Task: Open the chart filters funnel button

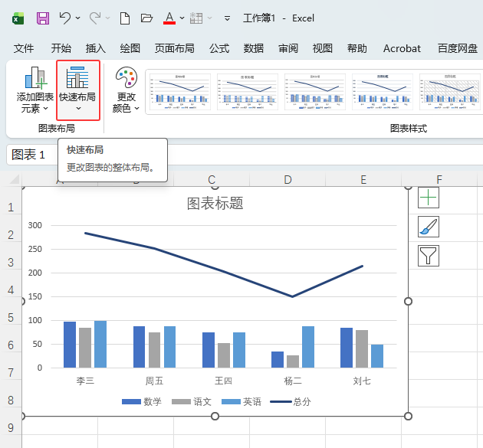Action: 428,255
